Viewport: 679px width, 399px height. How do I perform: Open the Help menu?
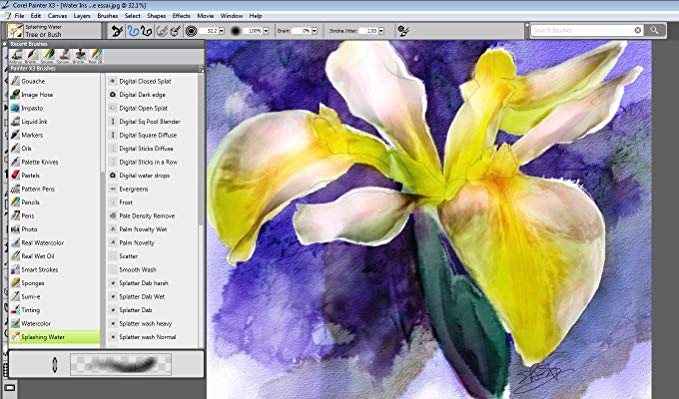point(255,16)
